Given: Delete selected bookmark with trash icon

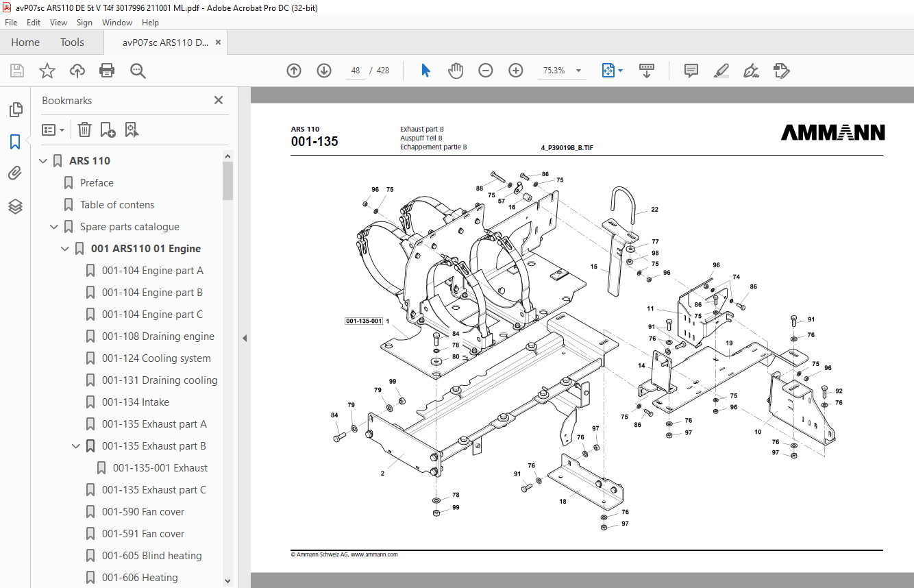Looking at the screenshot, I should coord(84,130).
